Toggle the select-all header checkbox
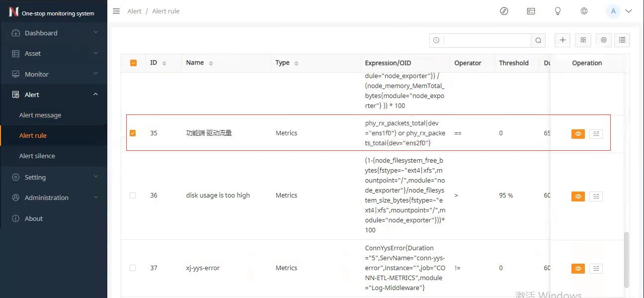644x298 pixels. 133,63
